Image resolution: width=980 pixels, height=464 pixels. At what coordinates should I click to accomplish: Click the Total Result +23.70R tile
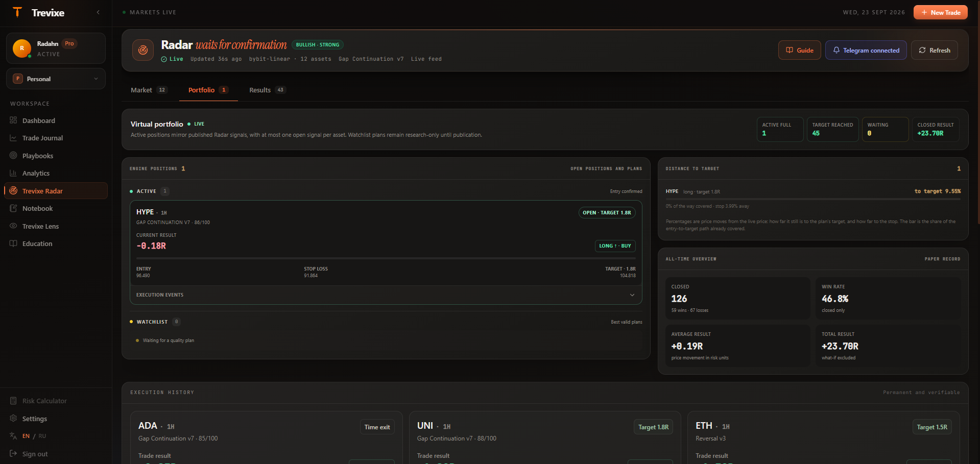click(x=888, y=346)
